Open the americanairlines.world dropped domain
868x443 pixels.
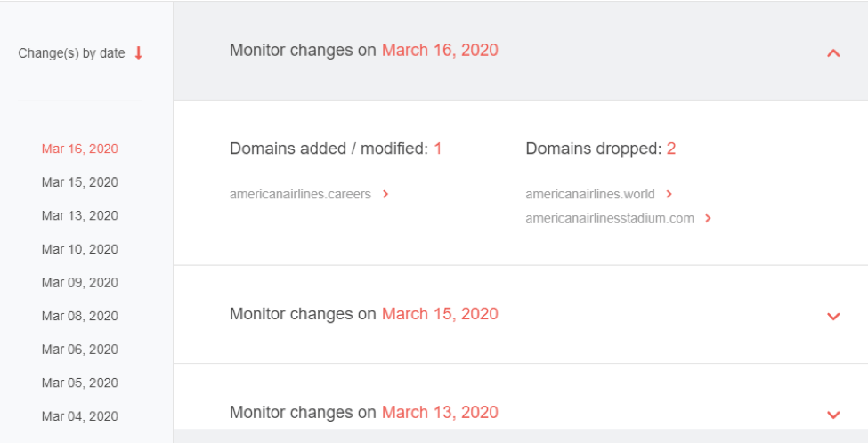coord(590,194)
